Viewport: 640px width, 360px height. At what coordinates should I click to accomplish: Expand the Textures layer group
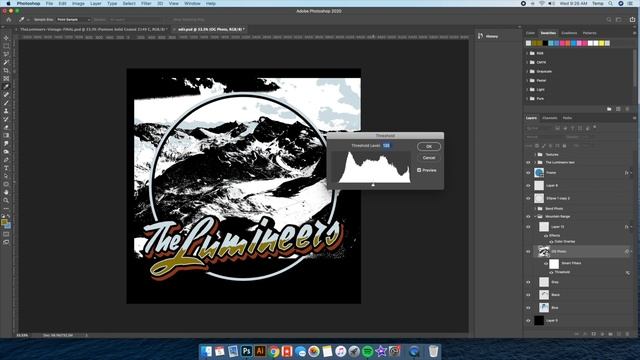point(535,155)
